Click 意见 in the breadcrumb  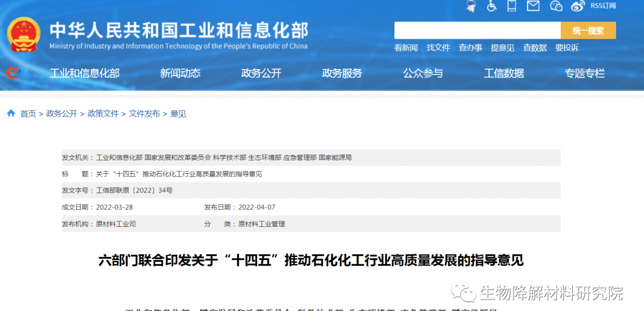[x=178, y=114]
